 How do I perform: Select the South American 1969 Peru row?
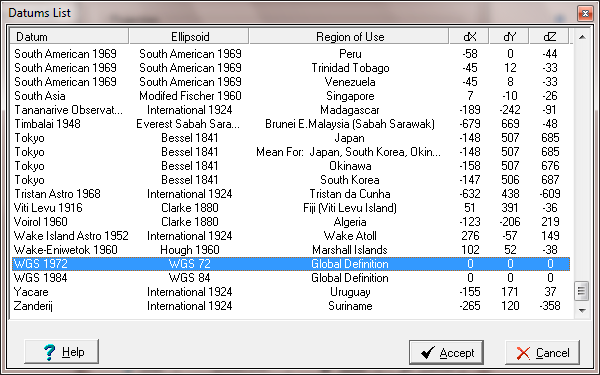[x=291, y=54]
